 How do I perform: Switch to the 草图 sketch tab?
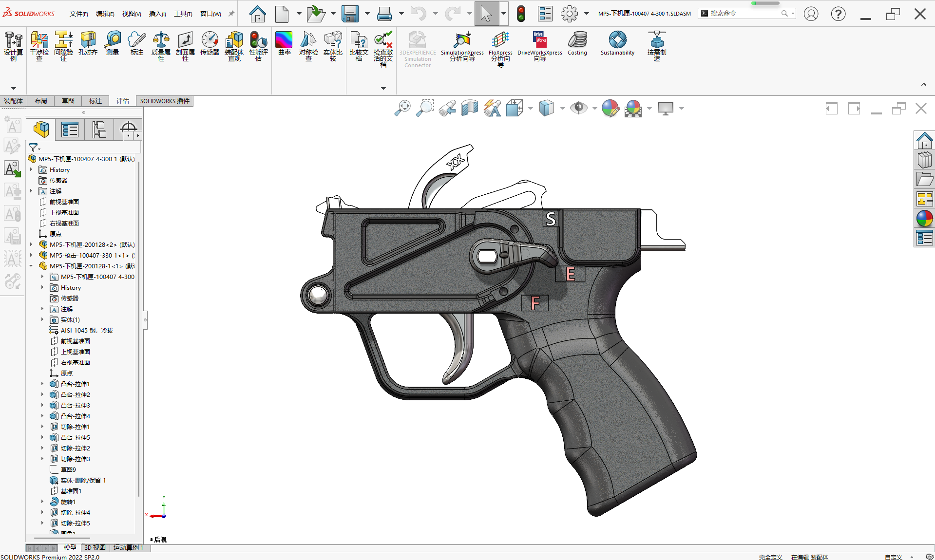tap(68, 101)
